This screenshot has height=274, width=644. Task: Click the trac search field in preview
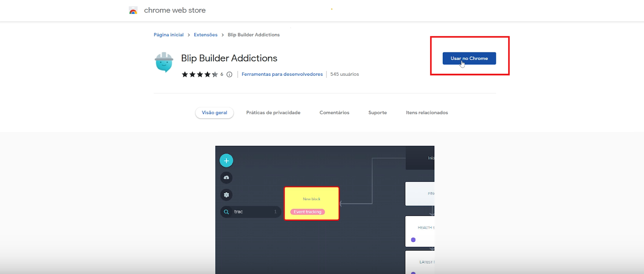pos(250,212)
